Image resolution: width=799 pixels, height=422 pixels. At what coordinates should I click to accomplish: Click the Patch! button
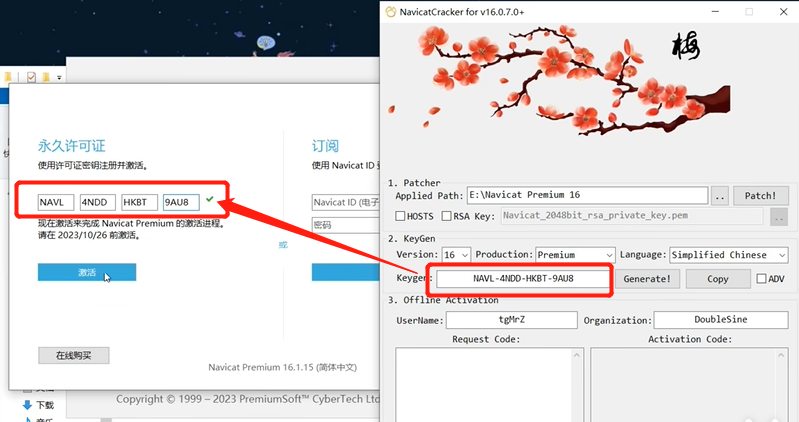click(x=761, y=196)
